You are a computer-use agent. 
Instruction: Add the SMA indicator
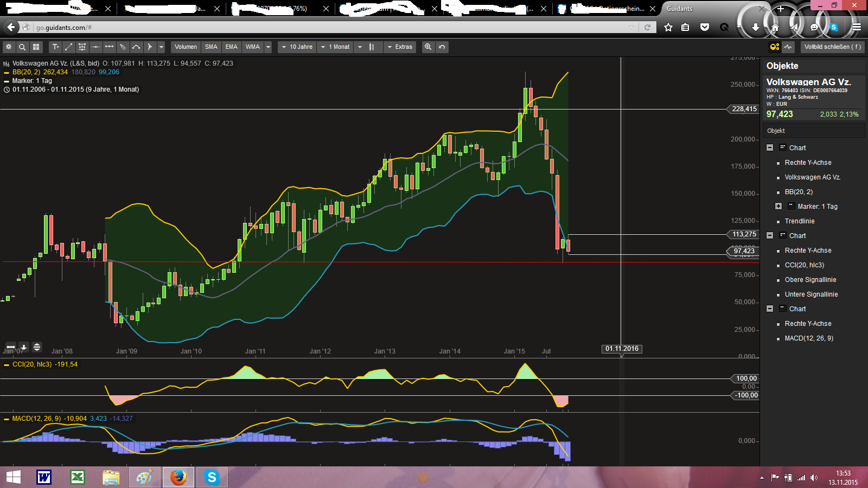click(211, 47)
